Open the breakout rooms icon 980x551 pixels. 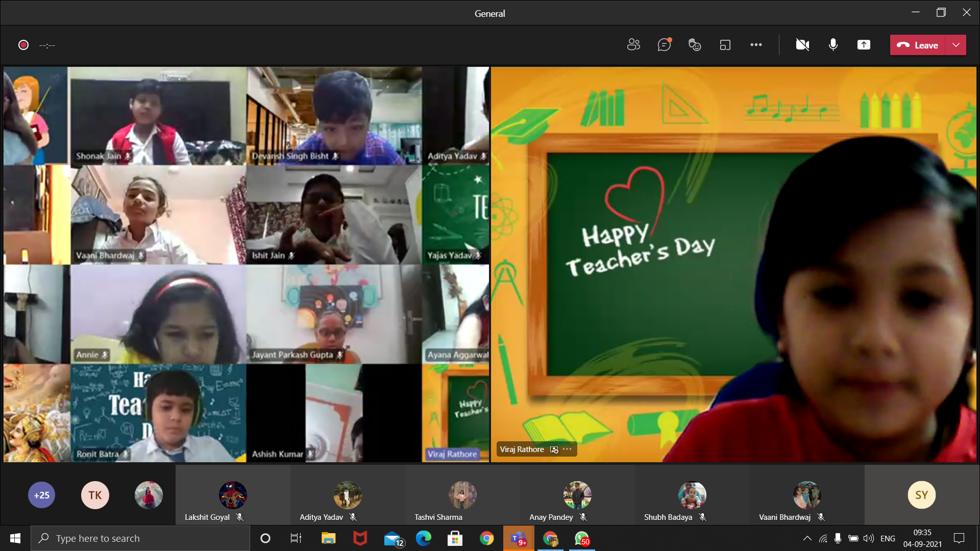coord(725,45)
